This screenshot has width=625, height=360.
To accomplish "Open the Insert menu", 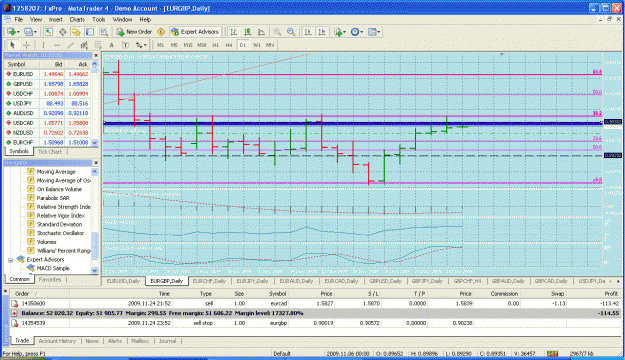I will pyautogui.click(x=55, y=20).
